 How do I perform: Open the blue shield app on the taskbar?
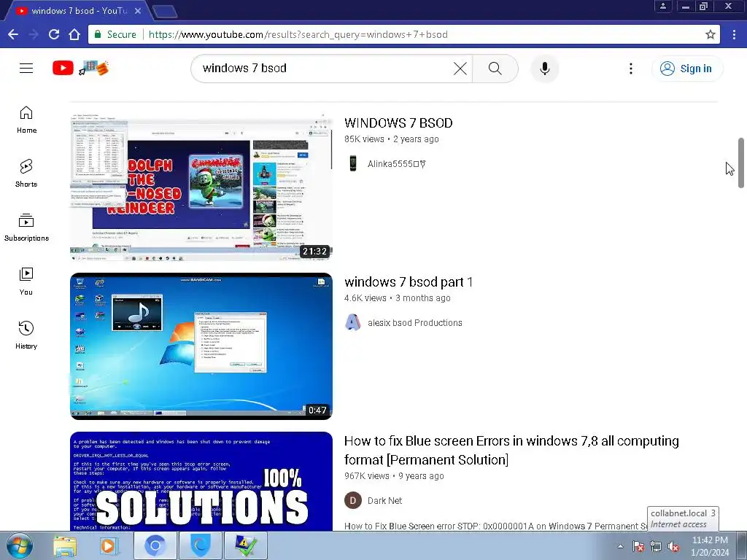(x=201, y=545)
